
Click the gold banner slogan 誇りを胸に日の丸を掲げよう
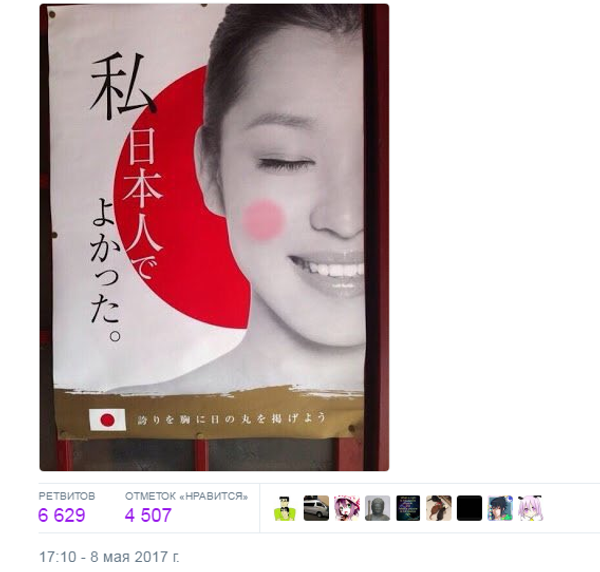click(232, 418)
